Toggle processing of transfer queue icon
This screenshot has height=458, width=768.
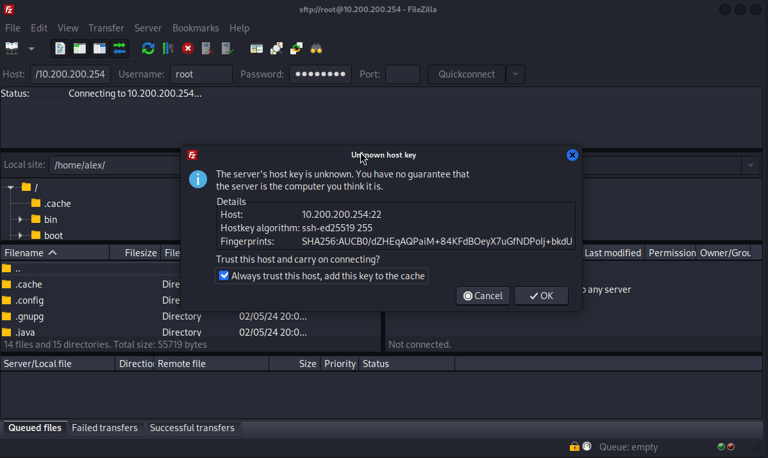coord(168,48)
